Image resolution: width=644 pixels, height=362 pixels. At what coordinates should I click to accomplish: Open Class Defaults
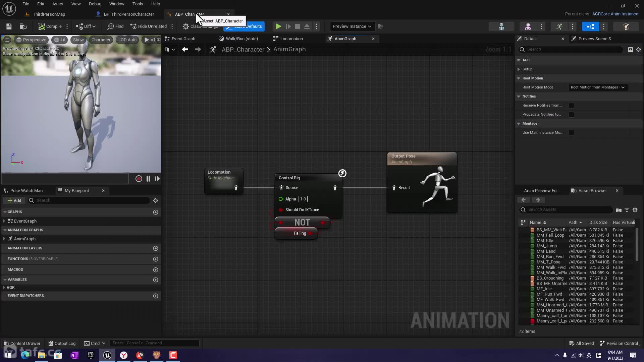[x=244, y=26]
